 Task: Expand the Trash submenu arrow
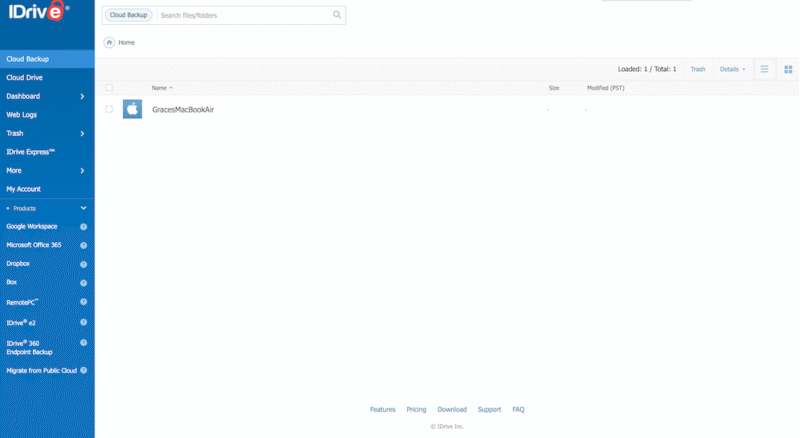pos(82,134)
